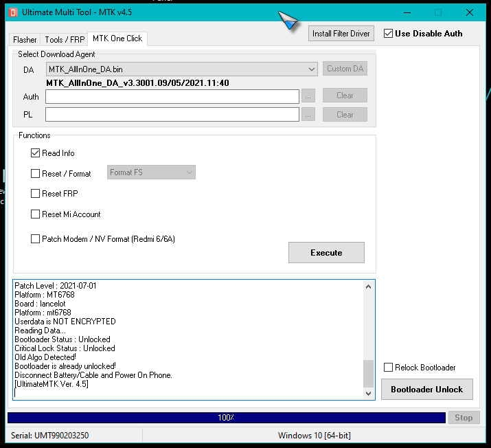Click the Ultimate Multi Tool app icon

[13, 12]
